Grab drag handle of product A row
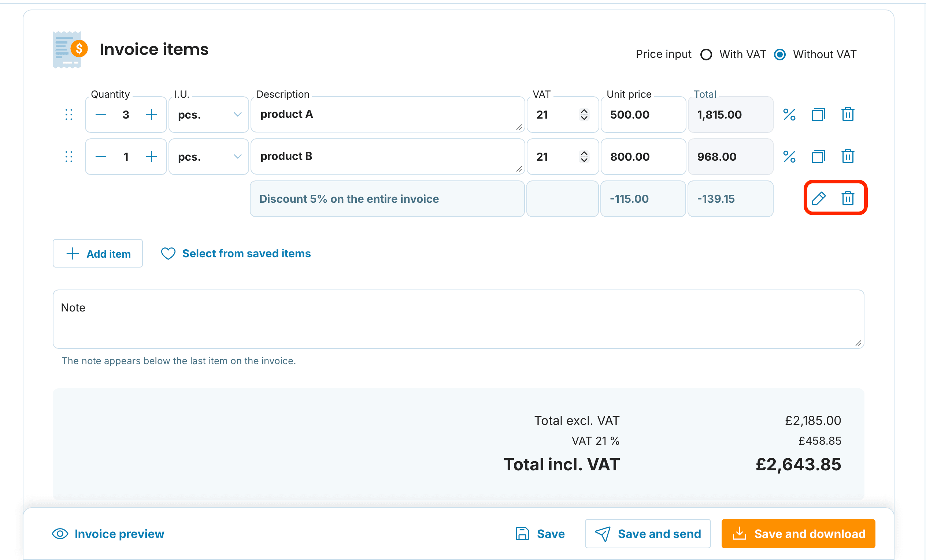 [69, 115]
